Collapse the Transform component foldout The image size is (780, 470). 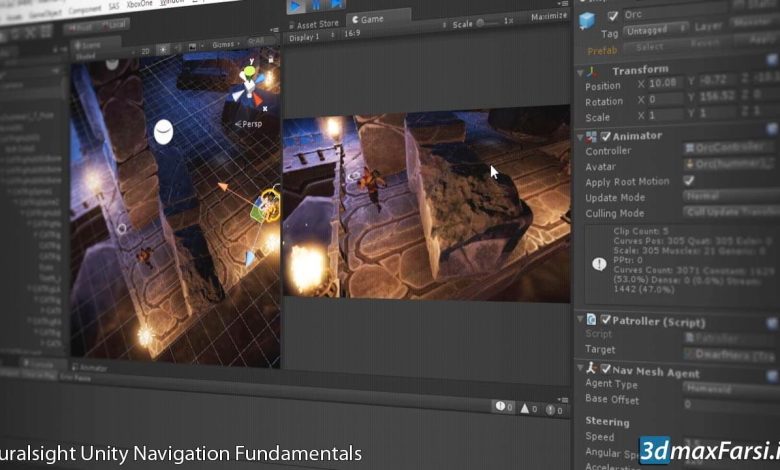[581, 73]
